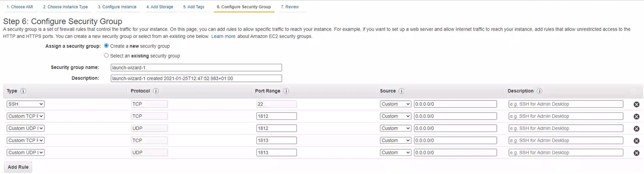Select Create a new security group
Viewport: 644px width, 174px height.
[106, 46]
